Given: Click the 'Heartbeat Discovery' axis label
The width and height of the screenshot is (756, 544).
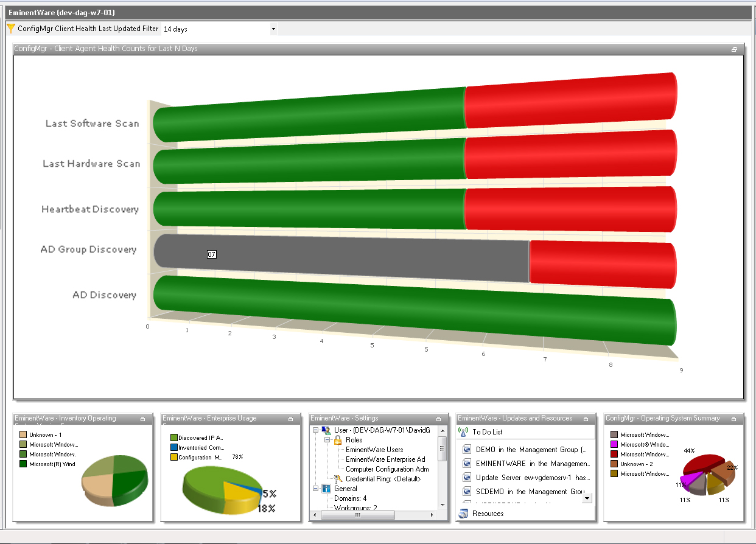Looking at the screenshot, I should (x=90, y=209).
